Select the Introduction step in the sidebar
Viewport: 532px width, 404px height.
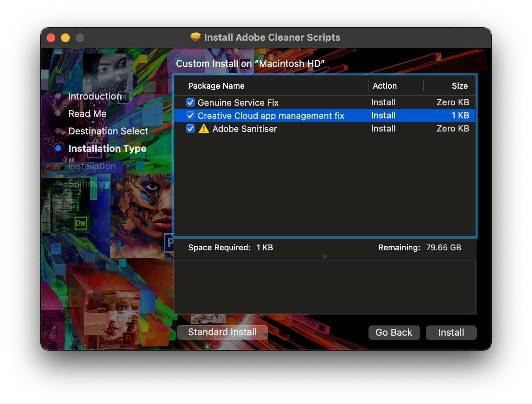[95, 96]
